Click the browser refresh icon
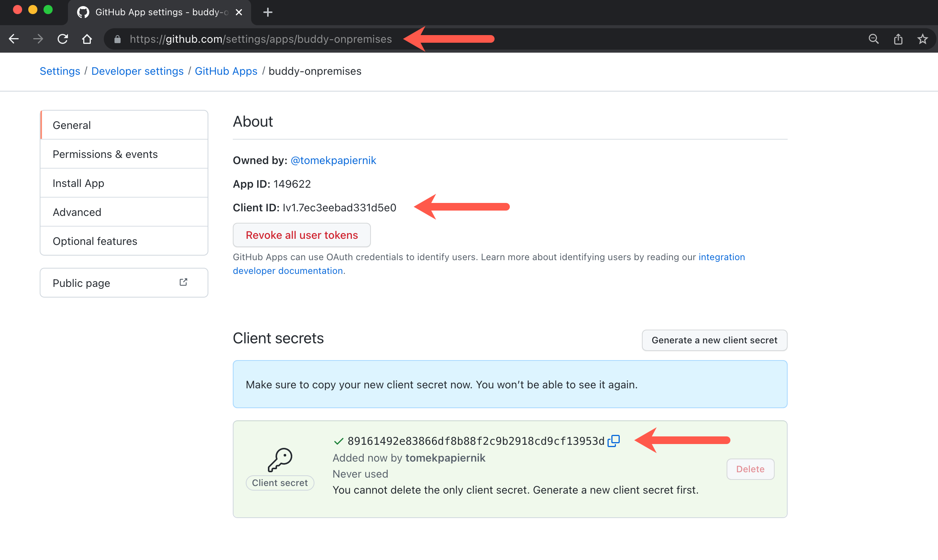 62,39
